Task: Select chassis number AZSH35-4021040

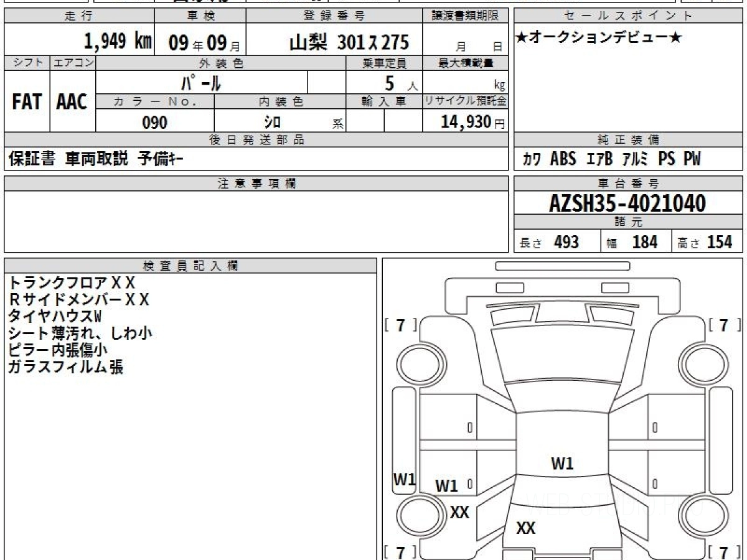Action: [x=627, y=203]
